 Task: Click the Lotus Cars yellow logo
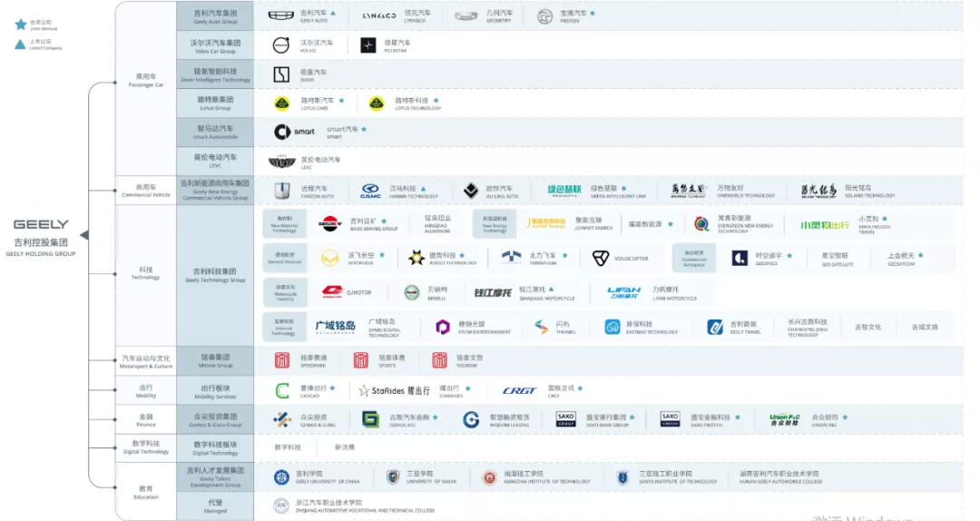click(282, 103)
